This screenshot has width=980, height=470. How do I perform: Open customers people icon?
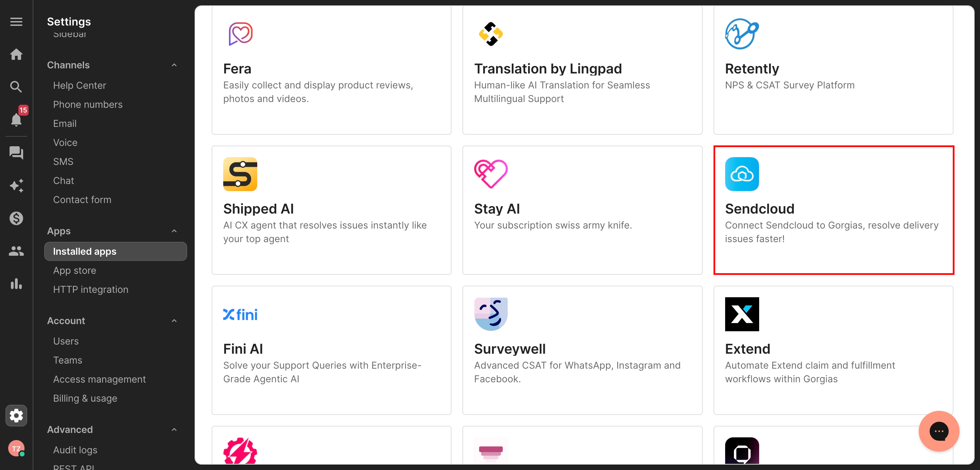[x=16, y=251]
